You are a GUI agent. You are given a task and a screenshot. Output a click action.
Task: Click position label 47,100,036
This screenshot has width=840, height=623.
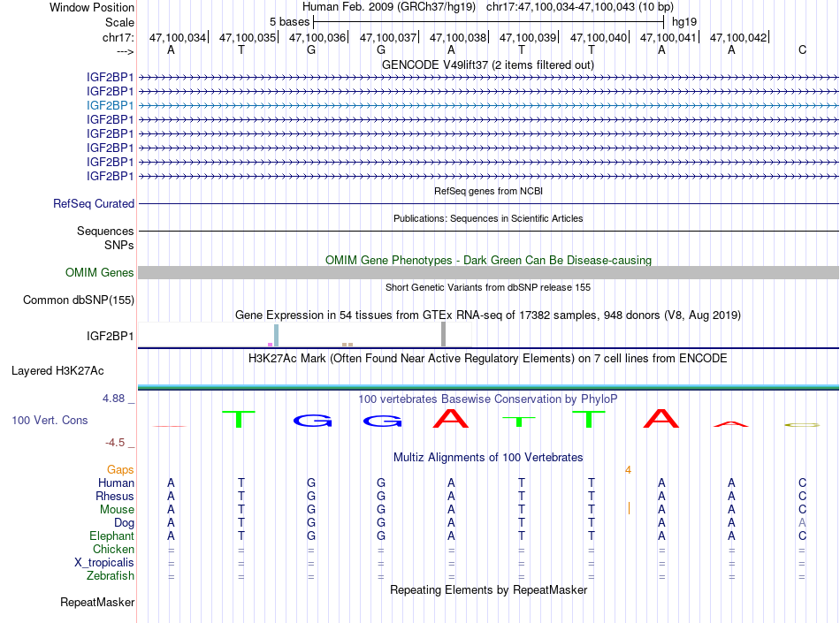pyautogui.click(x=317, y=37)
